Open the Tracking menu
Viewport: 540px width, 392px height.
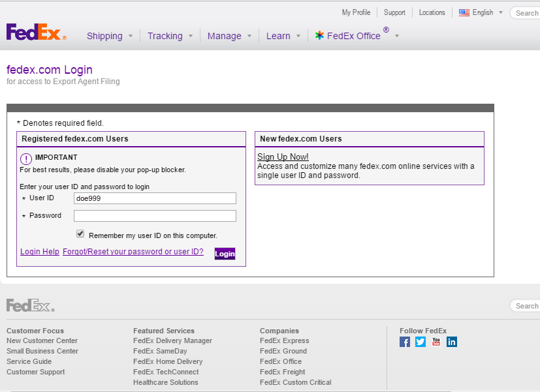pos(165,36)
